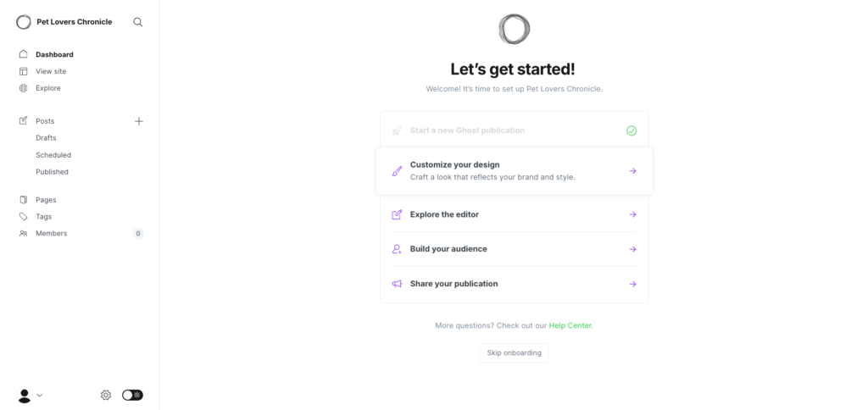Open Customize your design arrow
Image resolution: width=868 pixels, height=410 pixels.
pos(632,171)
